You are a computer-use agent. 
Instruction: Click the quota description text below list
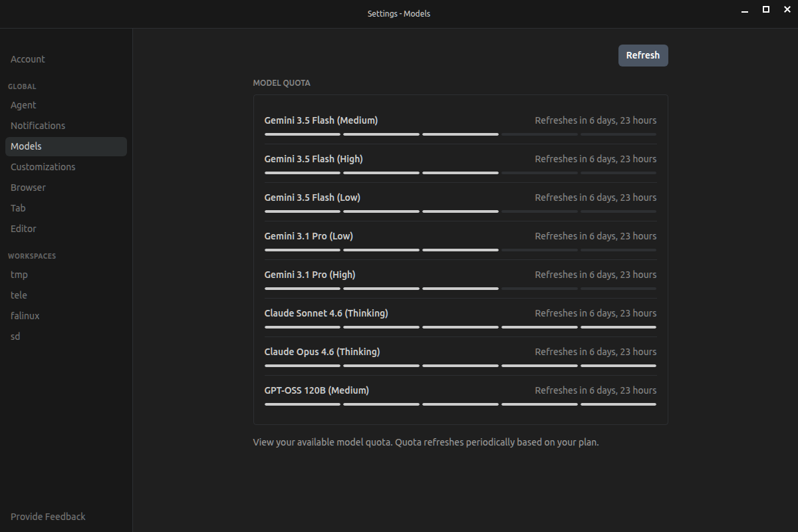pos(426,442)
